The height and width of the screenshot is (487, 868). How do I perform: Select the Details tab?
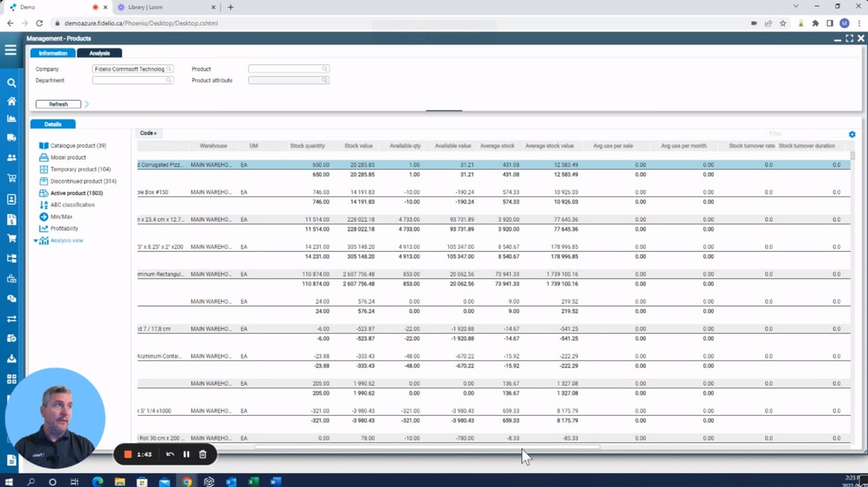point(53,124)
